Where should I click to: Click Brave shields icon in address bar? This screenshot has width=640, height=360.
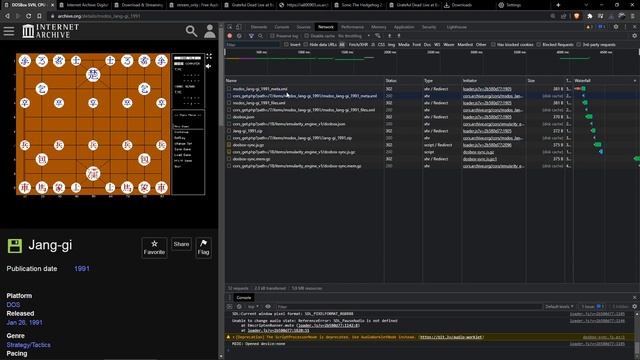[576, 16]
